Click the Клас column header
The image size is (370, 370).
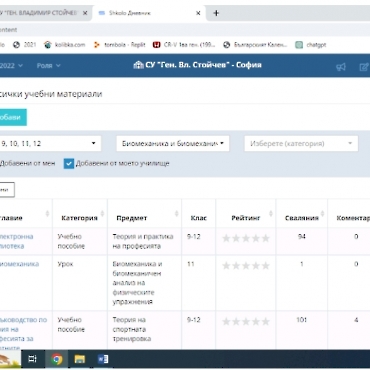point(199,218)
